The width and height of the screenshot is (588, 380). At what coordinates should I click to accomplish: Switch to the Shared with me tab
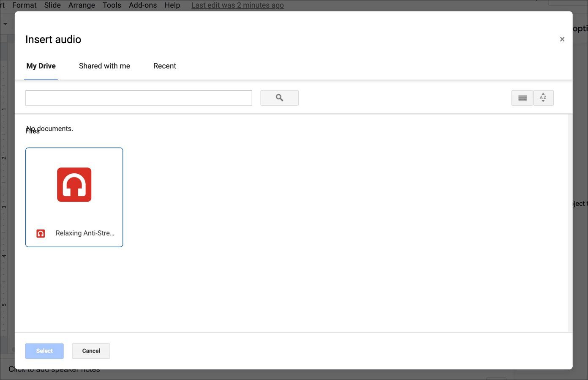click(104, 66)
